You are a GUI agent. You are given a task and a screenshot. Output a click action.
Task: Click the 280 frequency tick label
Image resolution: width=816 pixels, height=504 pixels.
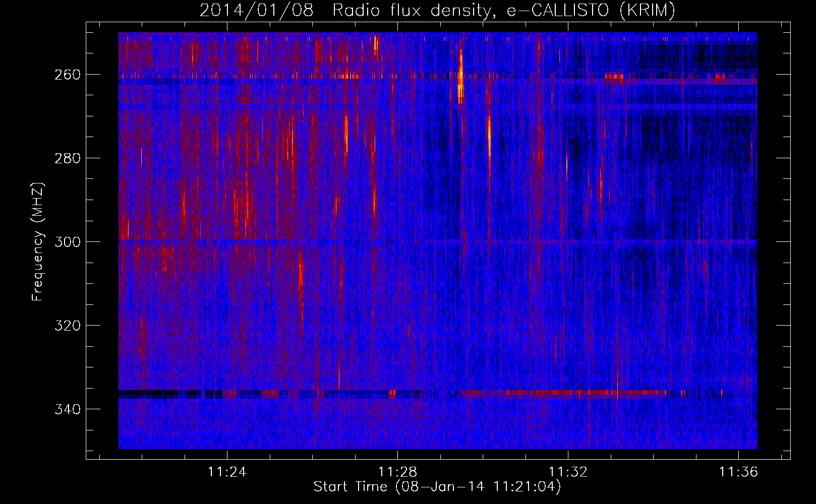tap(68, 158)
